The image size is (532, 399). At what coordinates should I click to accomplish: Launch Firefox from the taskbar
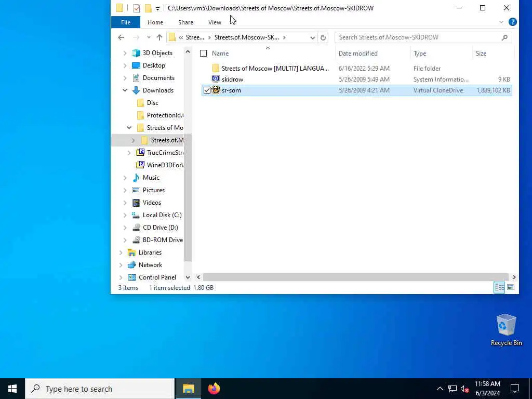(214, 389)
